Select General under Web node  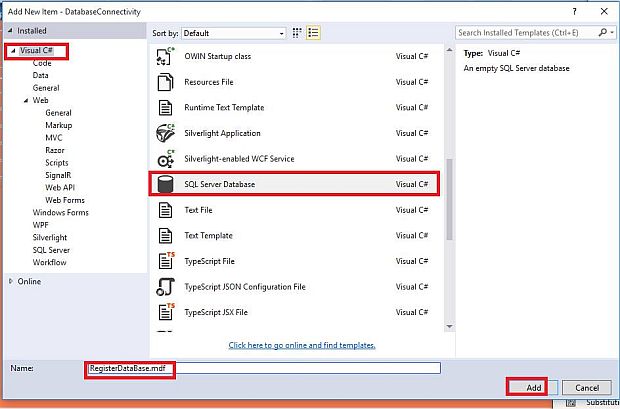[59, 113]
